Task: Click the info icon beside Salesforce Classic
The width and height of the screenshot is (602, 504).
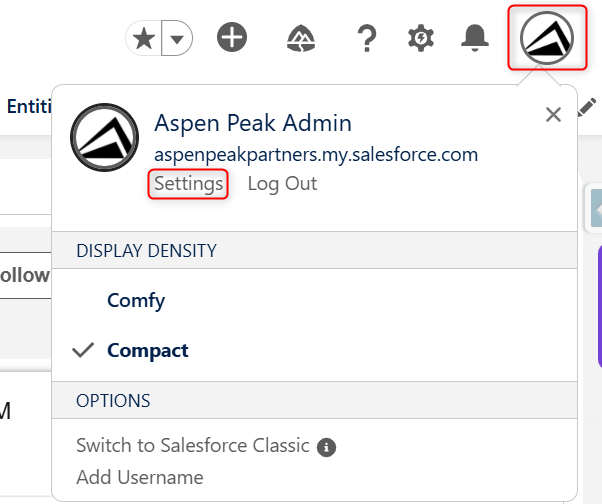Action: click(x=326, y=447)
